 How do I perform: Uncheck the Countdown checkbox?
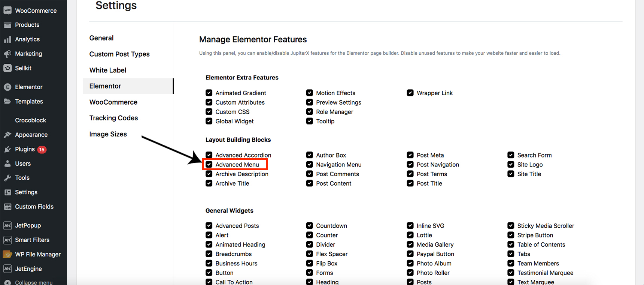click(310, 225)
